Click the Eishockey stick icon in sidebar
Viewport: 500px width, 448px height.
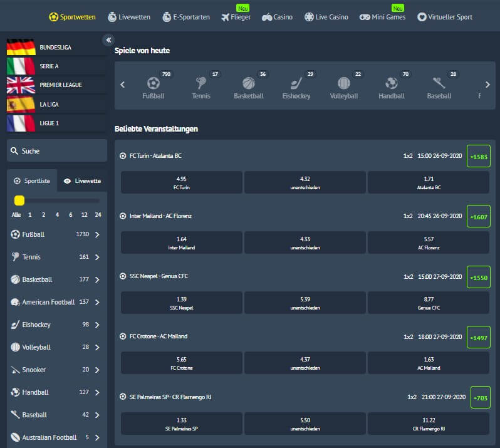(15, 325)
